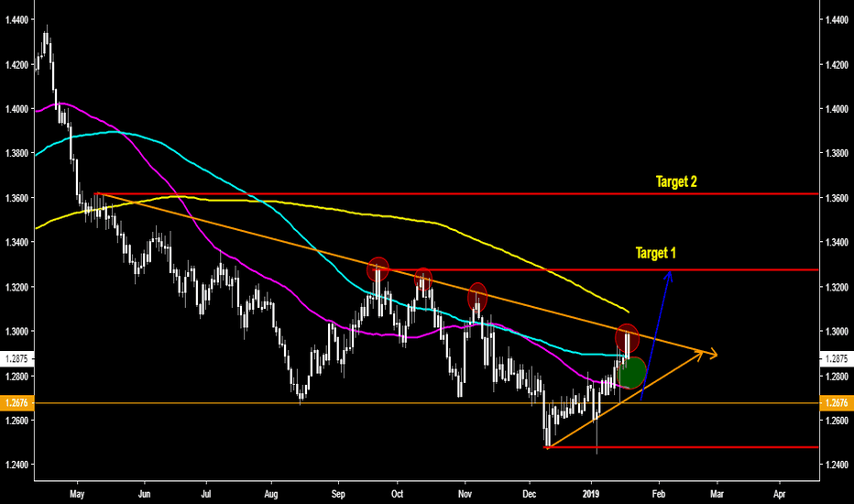This screenshot has height=504, width=854.
Task: Click the Apr label on time axis
Action: click(x=780, y=495)
